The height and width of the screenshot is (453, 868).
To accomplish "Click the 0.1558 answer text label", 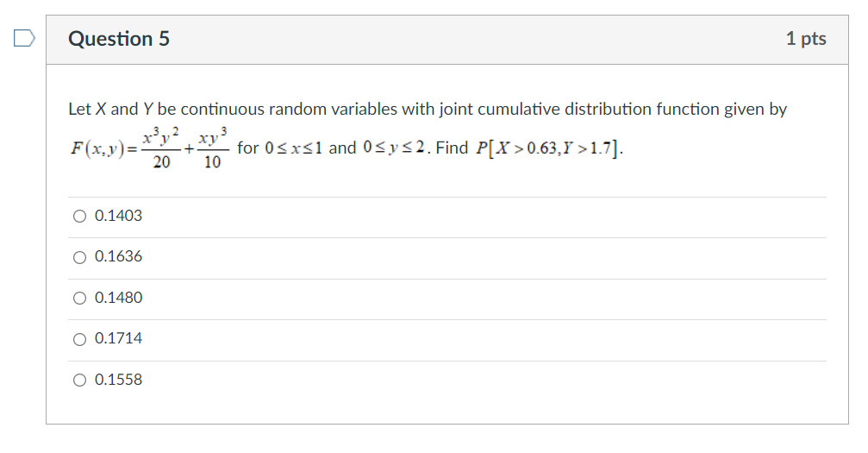I will tap(118, 380).
